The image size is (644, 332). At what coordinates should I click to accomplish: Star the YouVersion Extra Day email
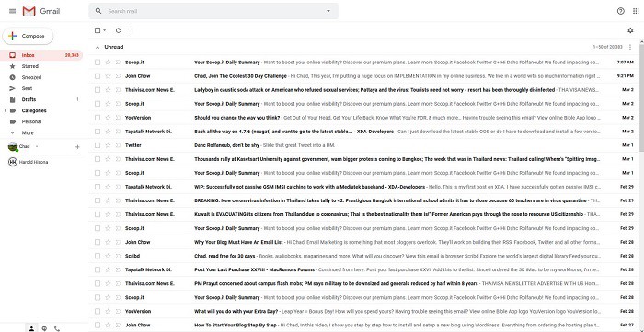click(108, 311)
